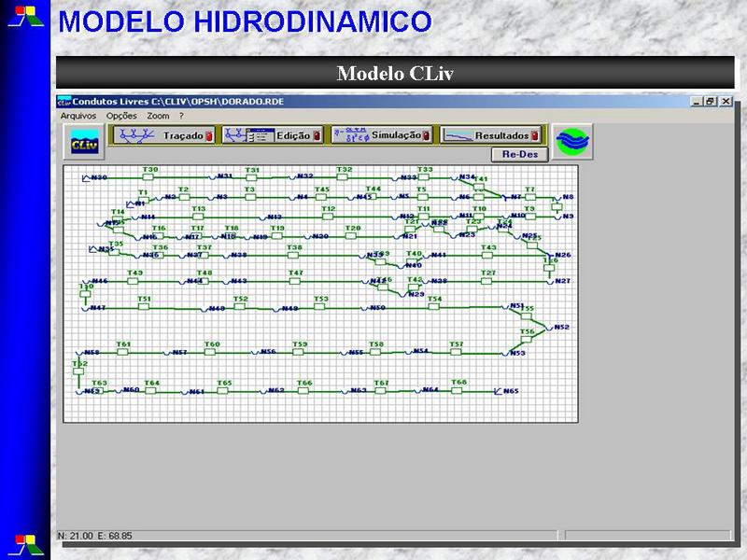Select conduit box T2

coord(184,197)
